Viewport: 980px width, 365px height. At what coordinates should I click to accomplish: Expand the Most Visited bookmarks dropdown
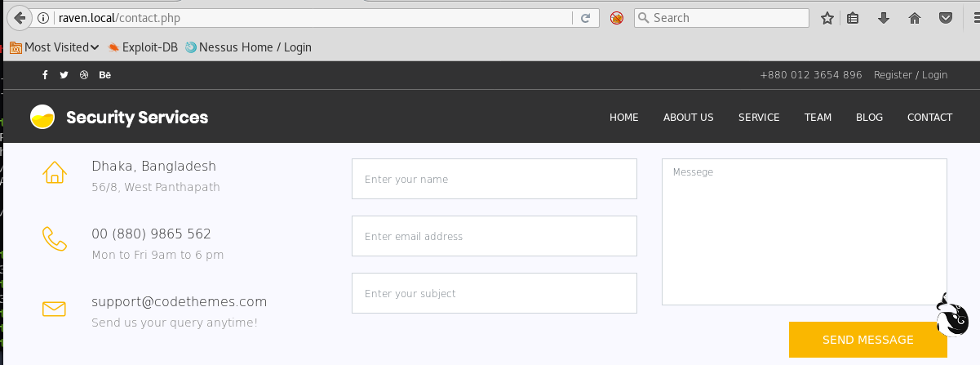(54, 47)
